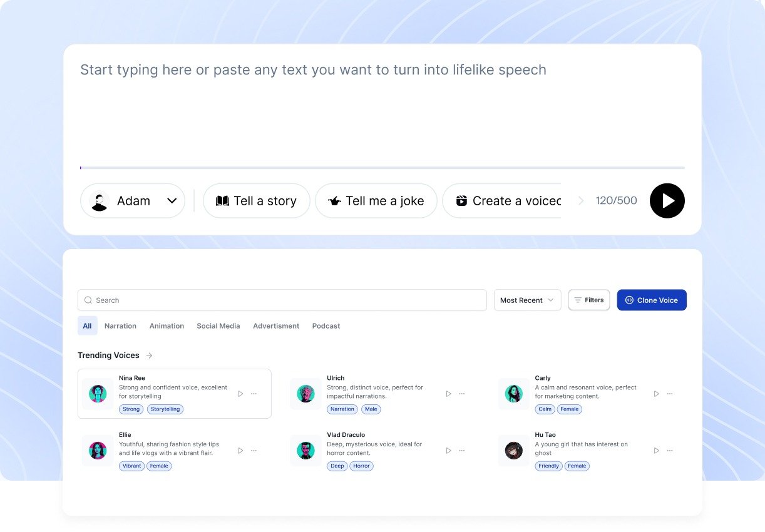Image resolution: width=765 pixels, height=532 pixels.
Task: Toggle the Storytelling tag on Nina Ree
Action: point(165,409)
